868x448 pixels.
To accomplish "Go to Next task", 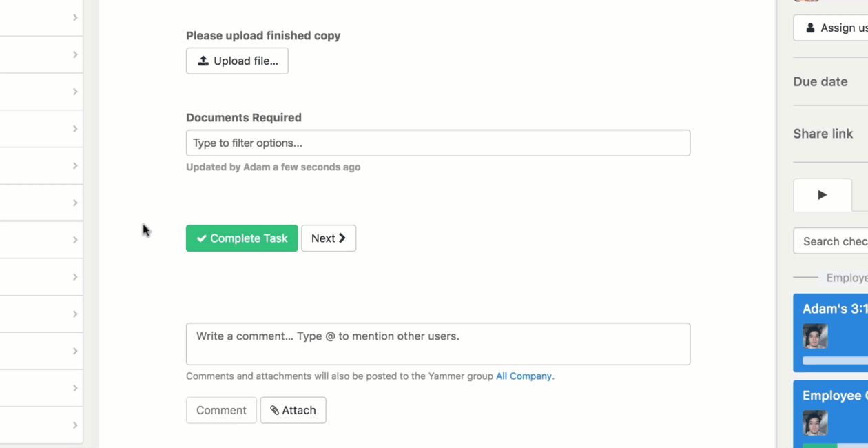I will (x=329, y=238).
